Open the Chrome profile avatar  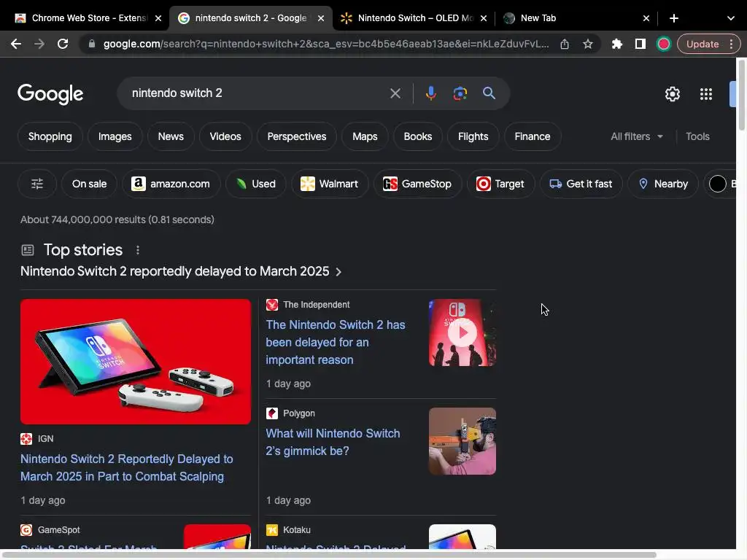pos(664,44)
